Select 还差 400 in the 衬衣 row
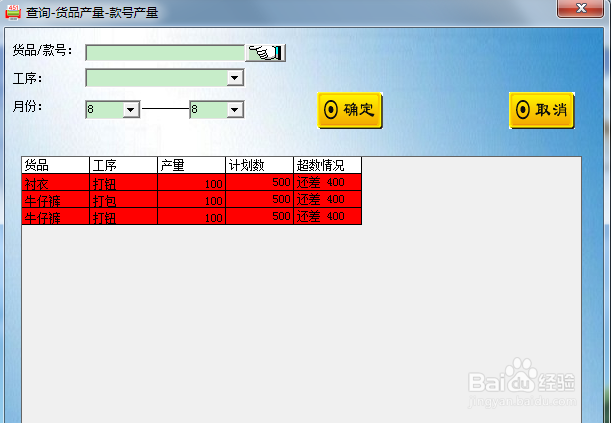The width and height of the screenshot is (611, 423). 327,182
